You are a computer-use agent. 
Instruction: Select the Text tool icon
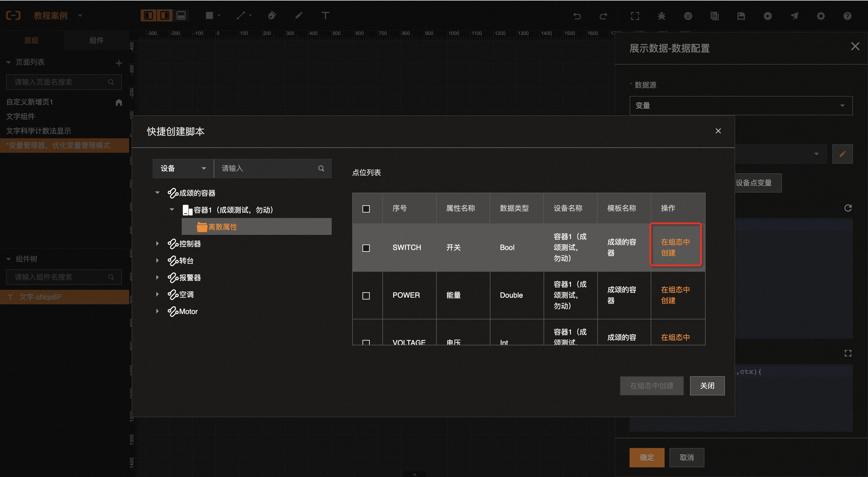click(325, 15)
